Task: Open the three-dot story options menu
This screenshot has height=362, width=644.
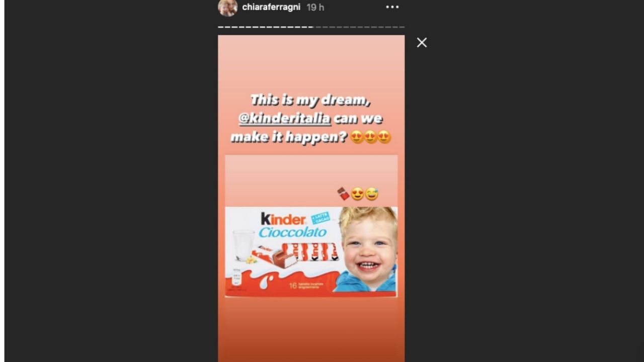Action: tap(392, 7)
